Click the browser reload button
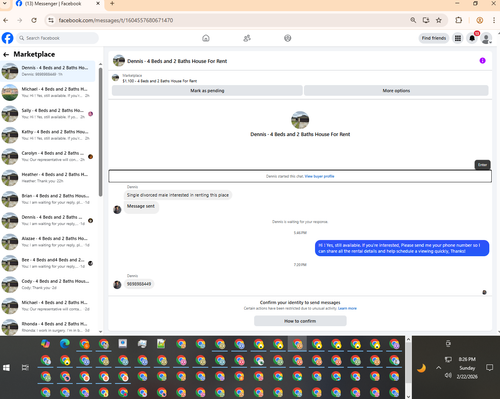500x399 pixels. [x=34, y=20]
